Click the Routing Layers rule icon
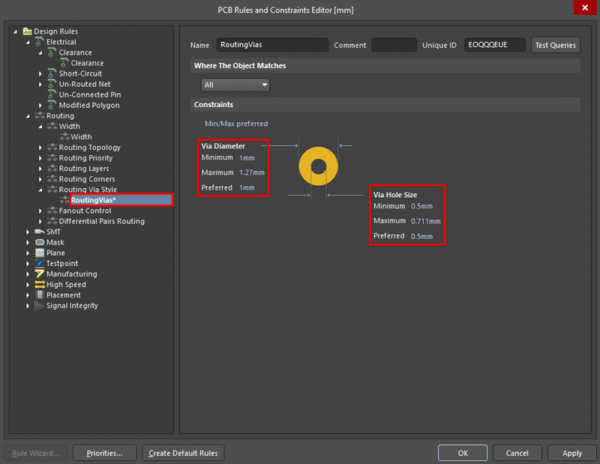Image resolution: width=600 pixels, height=464 pixels. 52,168
